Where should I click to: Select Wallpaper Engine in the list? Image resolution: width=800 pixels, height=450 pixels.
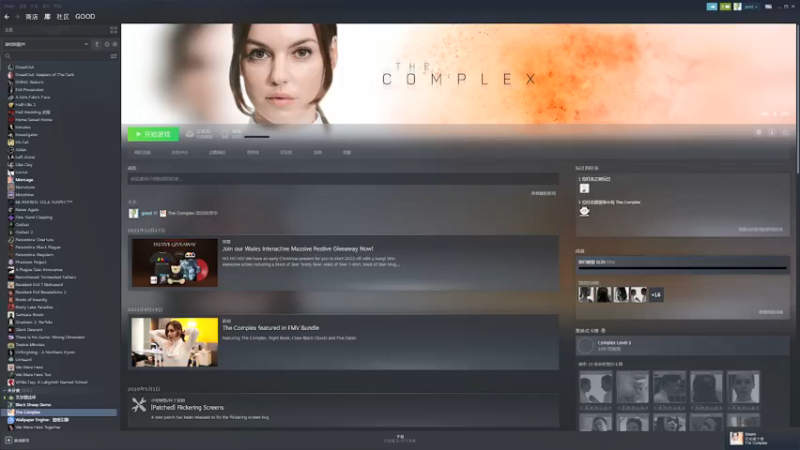42,420
